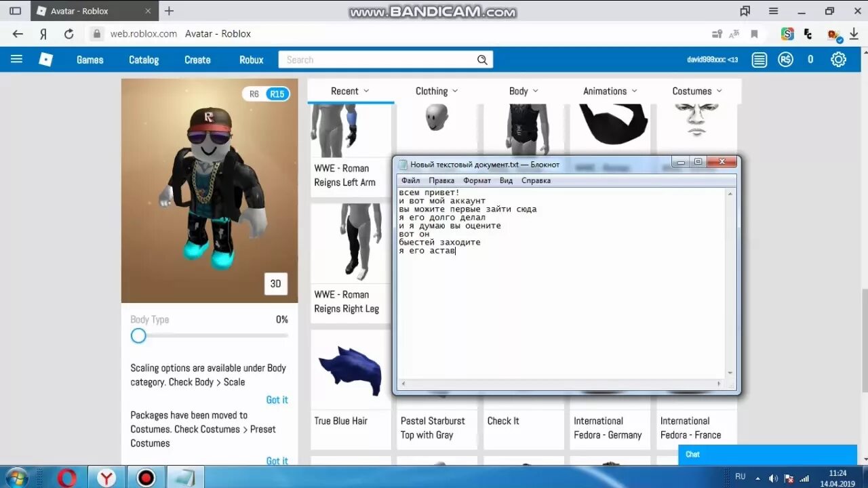The width and height of the screenshot is (868, 488).
Task: Open Notepad Правка menu
Action: click(441, 180)
